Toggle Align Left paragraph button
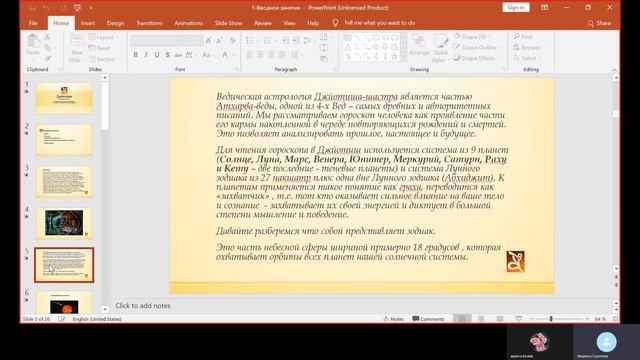This screenshot has height=360, width=640. (x=249, y=55)
